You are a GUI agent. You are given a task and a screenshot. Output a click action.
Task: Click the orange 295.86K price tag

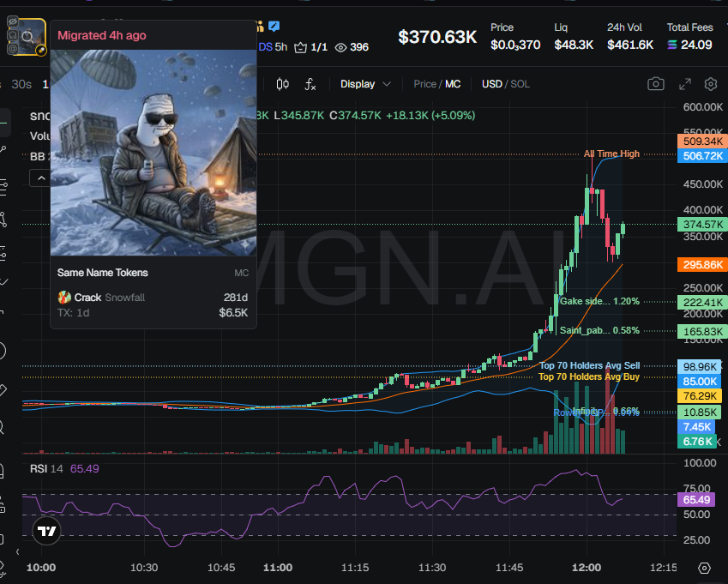[702, 265]
